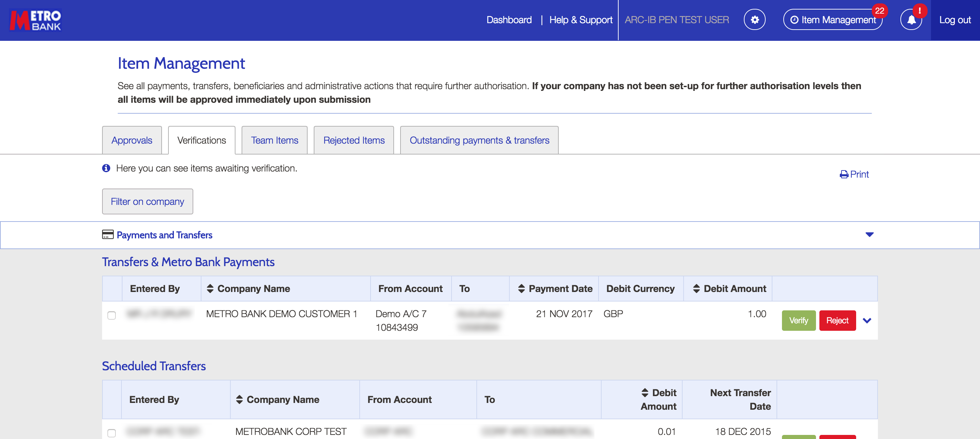This screenshot has height=439, width=980.
Task: Open the Team Items tab
Action: tap(274, 140)
